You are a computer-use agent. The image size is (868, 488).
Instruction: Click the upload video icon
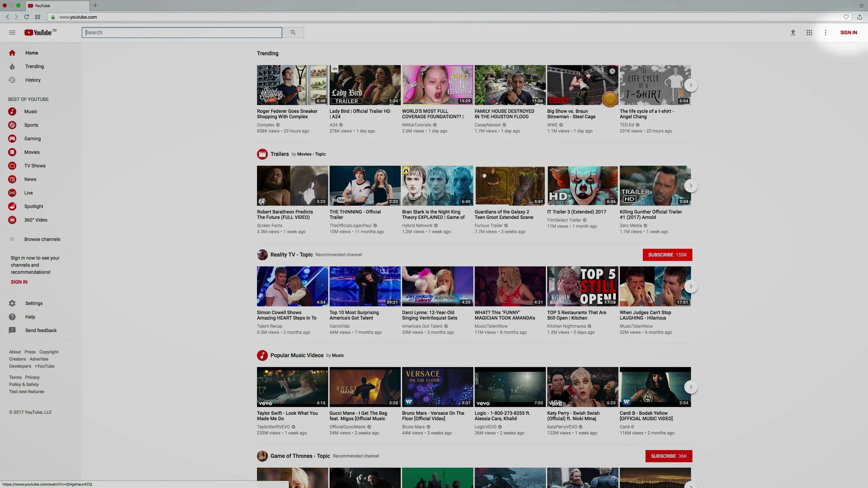point(793,33)
